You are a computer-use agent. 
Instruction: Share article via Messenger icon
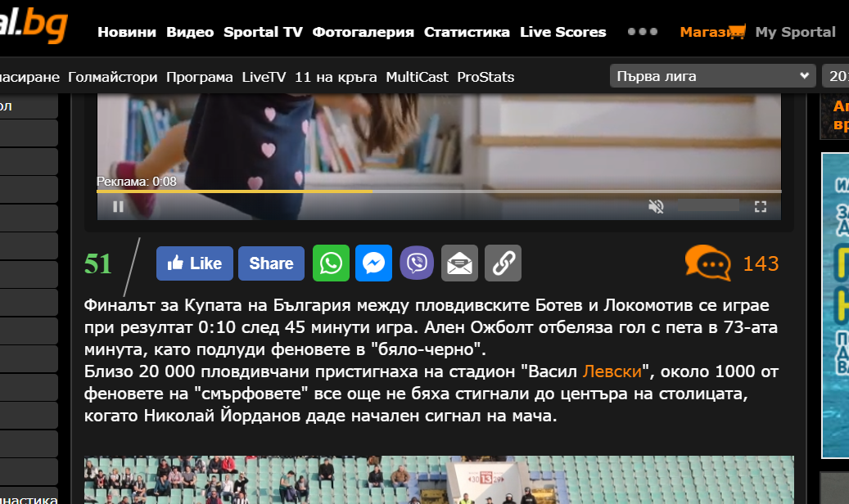(373, 263)
